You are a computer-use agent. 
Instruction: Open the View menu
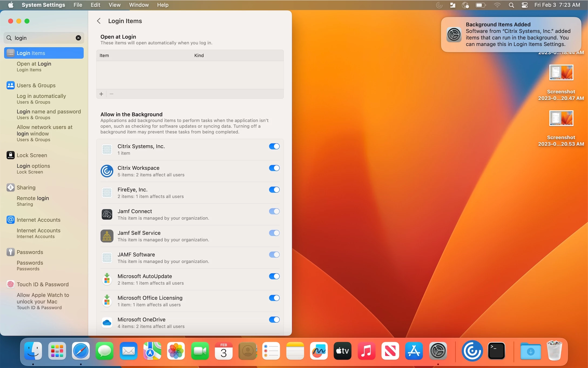pos(114,5)
